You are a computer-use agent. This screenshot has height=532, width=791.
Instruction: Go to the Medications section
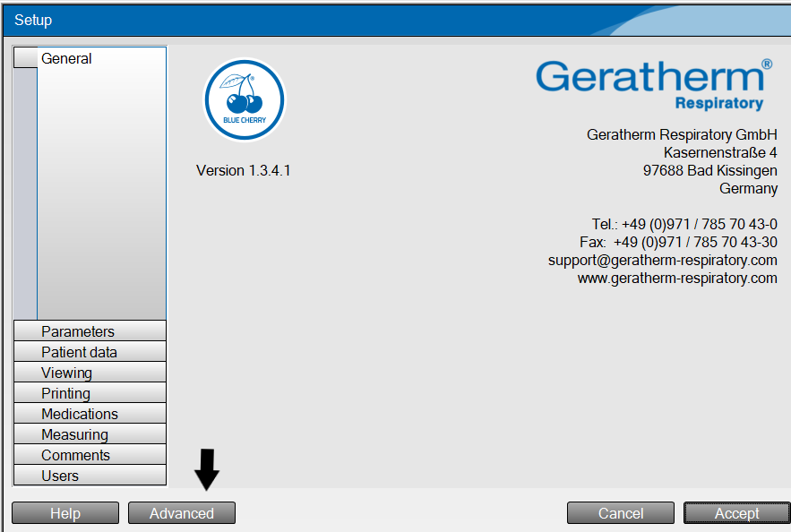[x=90, y=414]
